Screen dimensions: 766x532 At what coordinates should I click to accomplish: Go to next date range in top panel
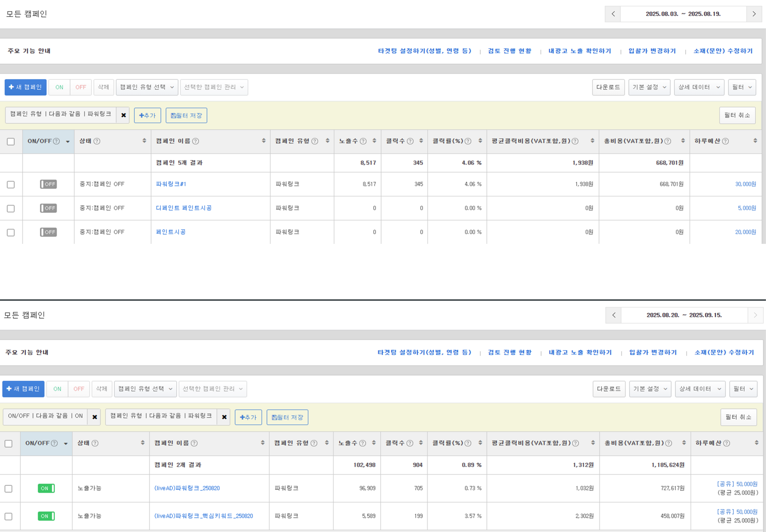754,14
